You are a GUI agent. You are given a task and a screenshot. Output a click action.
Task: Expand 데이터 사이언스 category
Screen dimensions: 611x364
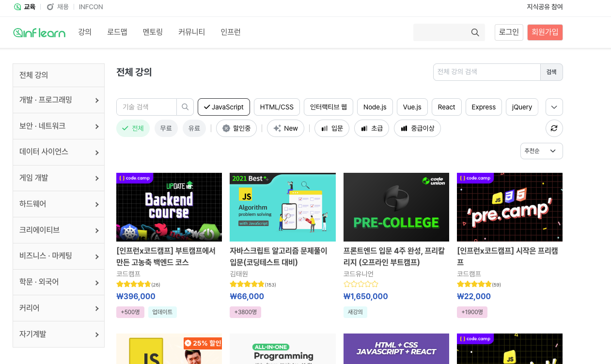[59, 152]
